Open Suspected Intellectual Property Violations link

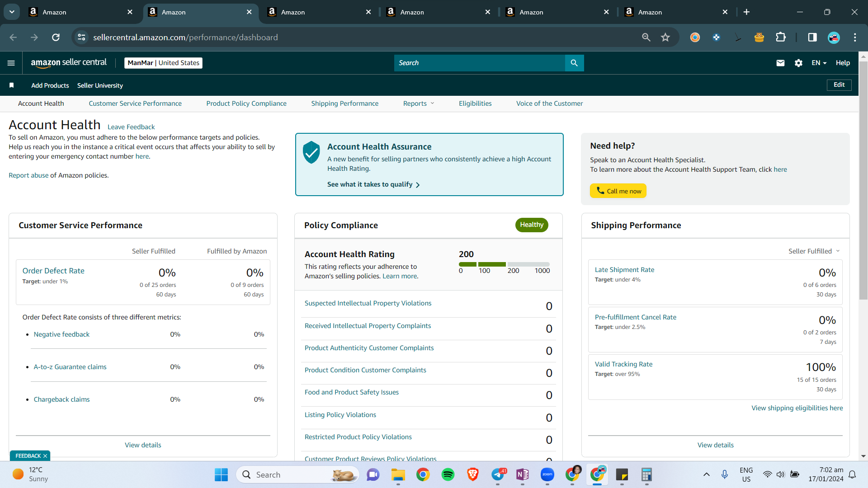point(368,303)
